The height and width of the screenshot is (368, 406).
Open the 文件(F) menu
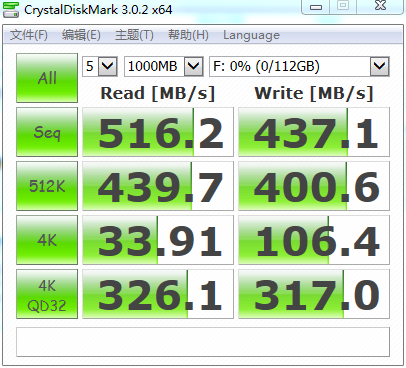tap(29, 35)
